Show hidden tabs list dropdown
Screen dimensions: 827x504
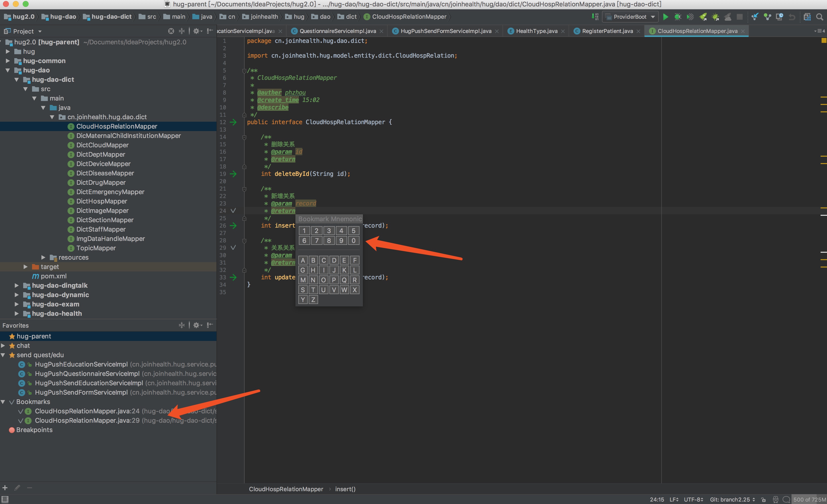coord(819,31)
